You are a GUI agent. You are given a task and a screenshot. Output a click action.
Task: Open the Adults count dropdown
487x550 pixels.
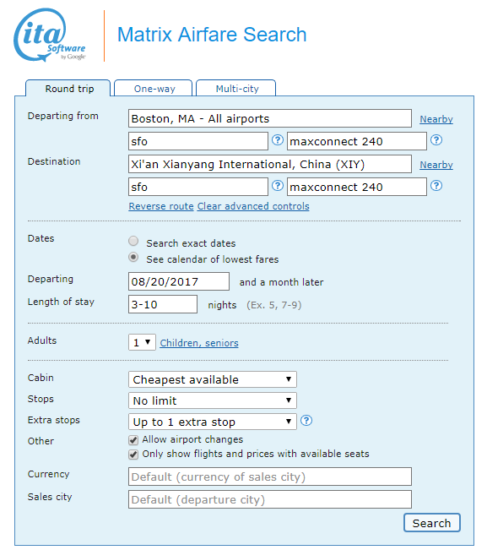pyautogui.click(x=142, y=342)
